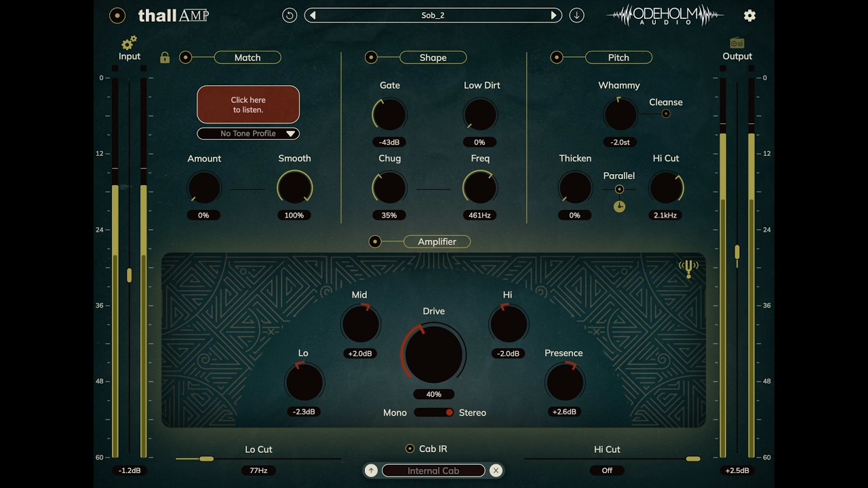This screenshot has height=488, width=868.
Task: Open the settings gear at top right
Action: tap(749, 15)
